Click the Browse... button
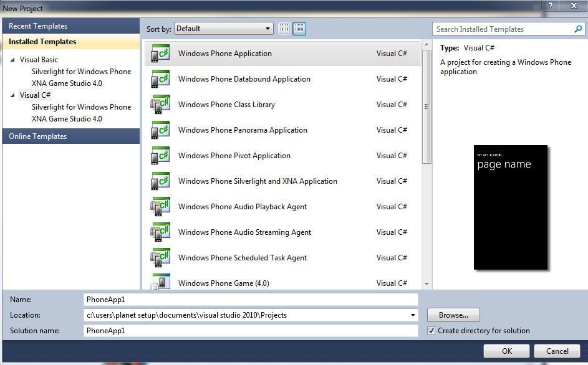588x365 pixels. [453, 315]
